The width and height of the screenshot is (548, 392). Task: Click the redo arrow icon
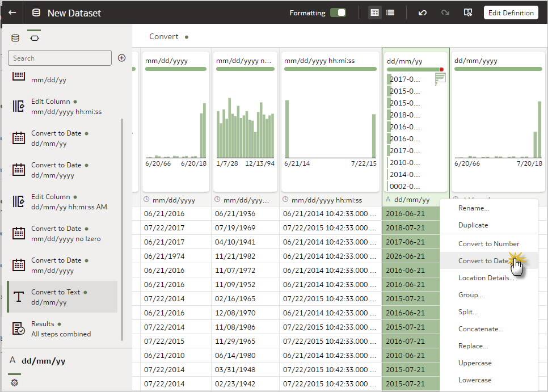point(445,12)
